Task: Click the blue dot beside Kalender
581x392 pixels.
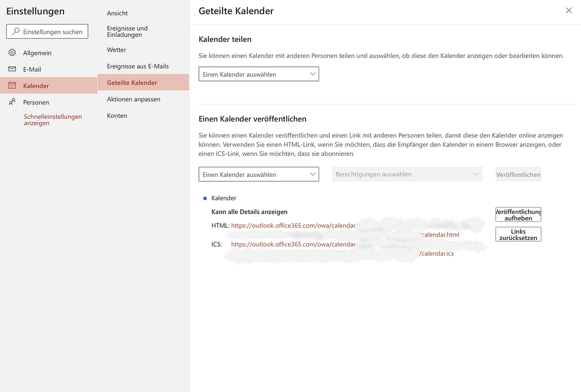Action: pyautogui.click(x=205, y=198)
